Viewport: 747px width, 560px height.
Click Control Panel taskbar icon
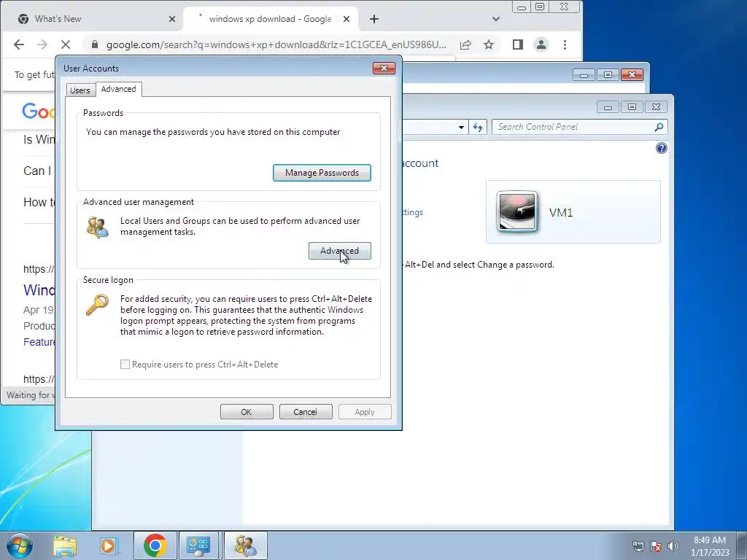click(198, 545)
